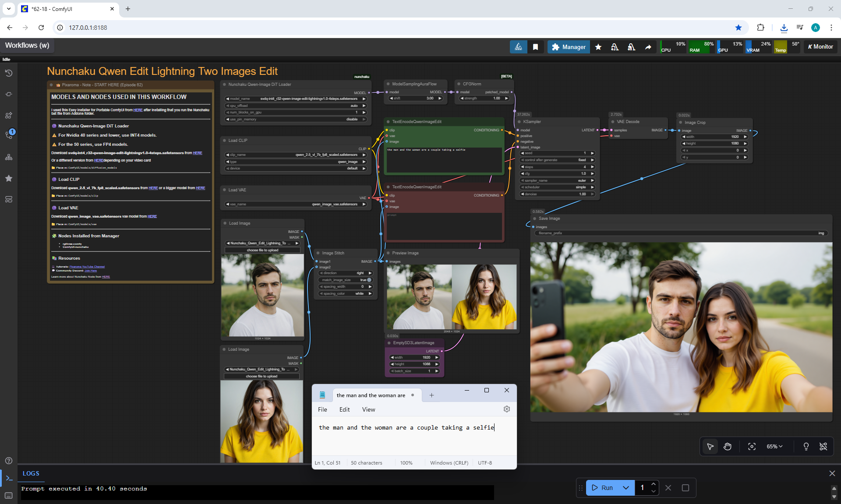Click the lightbulb icon in canvas toolbar
This screenshot has height=504, width=841.
tap(806, 447)
